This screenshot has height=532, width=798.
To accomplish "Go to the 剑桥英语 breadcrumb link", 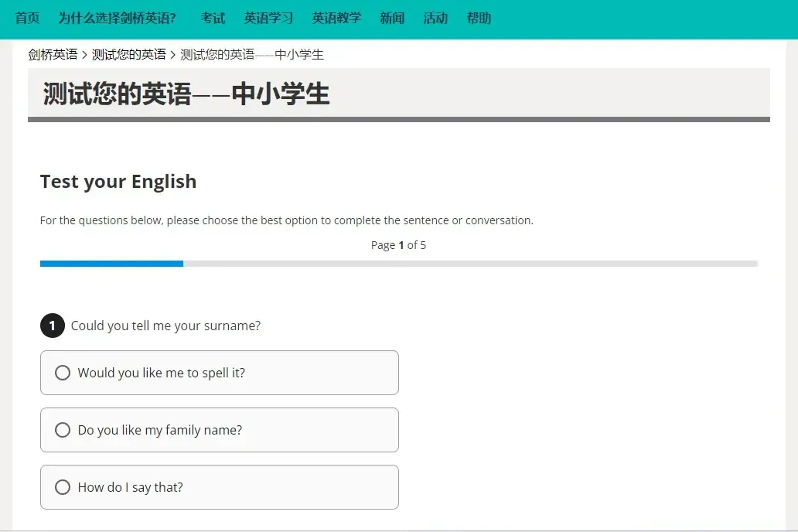I will (53, 54).
